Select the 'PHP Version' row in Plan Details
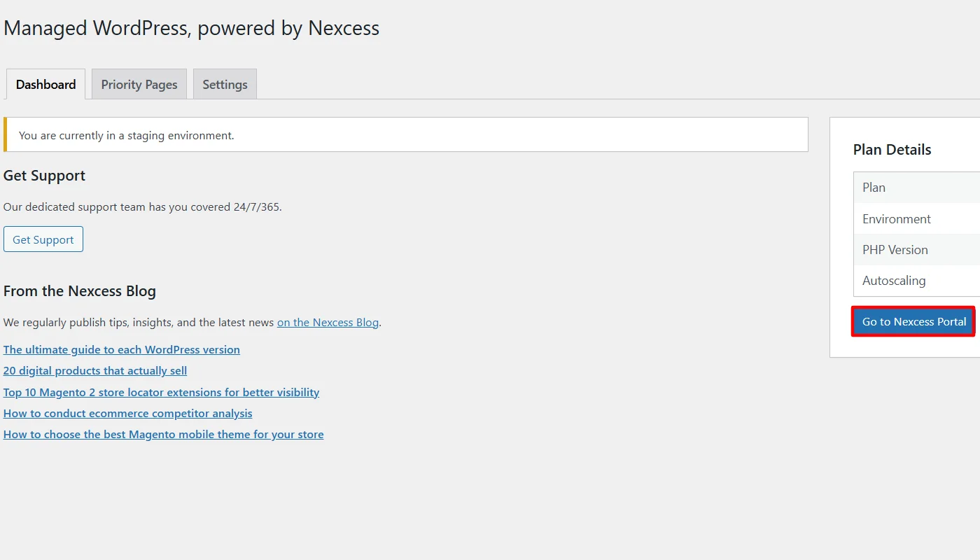The width and height of the screenshot is (980, 560). point(917,249)
